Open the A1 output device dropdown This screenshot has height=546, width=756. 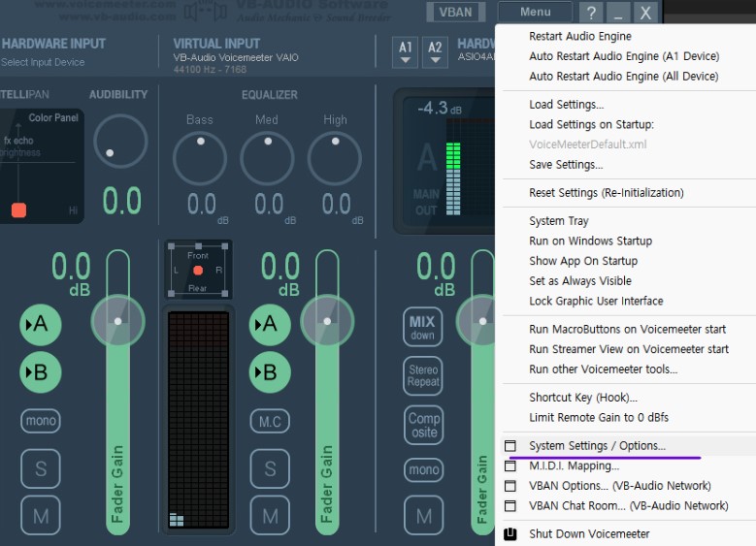pyautogui.click(x=405, y=52)
